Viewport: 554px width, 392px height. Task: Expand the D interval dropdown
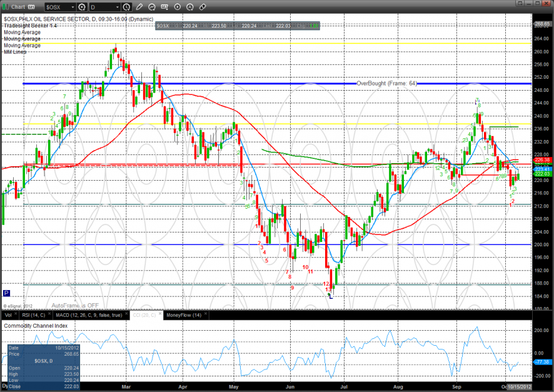coord(118,7)
